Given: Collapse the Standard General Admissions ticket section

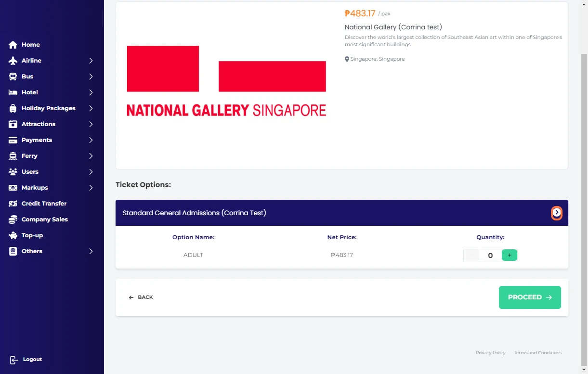Looking at the screenshot, I should point(556,213).
